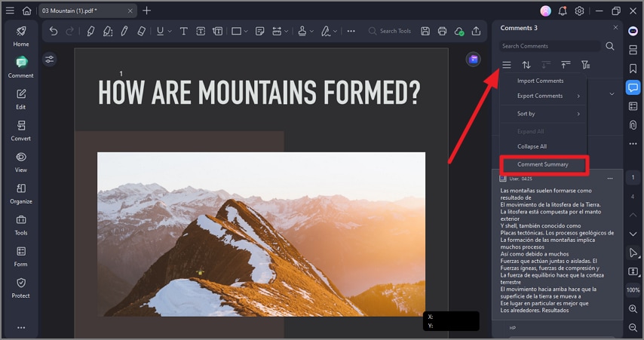Open a new tab with plus button
The height and width of the screenshot is (340, 644).
[146, 11]
